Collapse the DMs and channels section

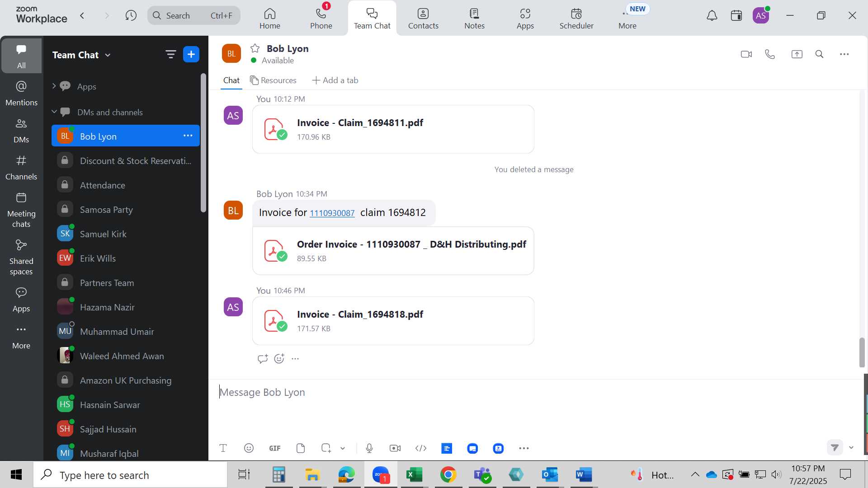(54, 112)
